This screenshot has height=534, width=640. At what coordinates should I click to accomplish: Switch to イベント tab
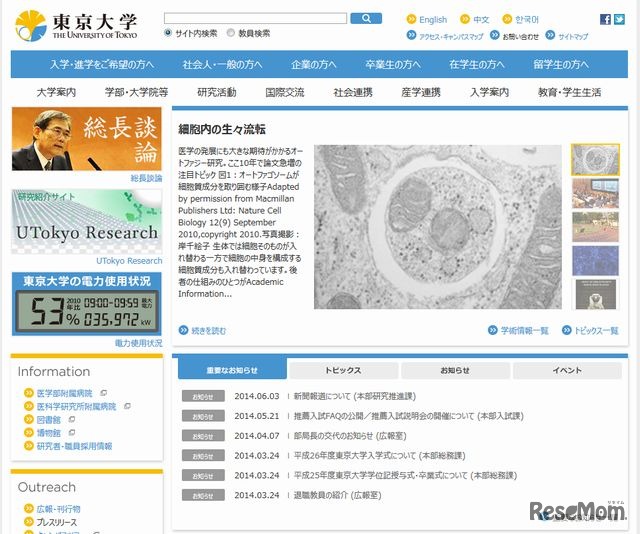pyautogui.click(x=567, y=370)
